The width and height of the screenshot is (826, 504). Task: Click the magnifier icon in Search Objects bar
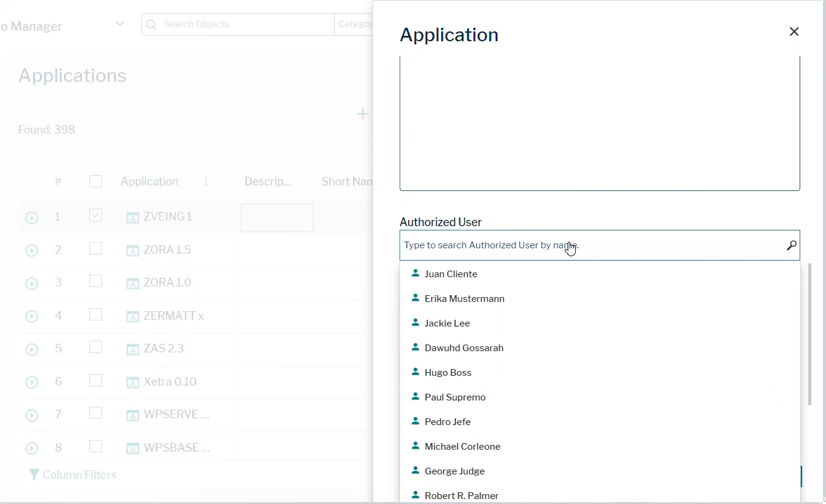[x=151, y=24]
